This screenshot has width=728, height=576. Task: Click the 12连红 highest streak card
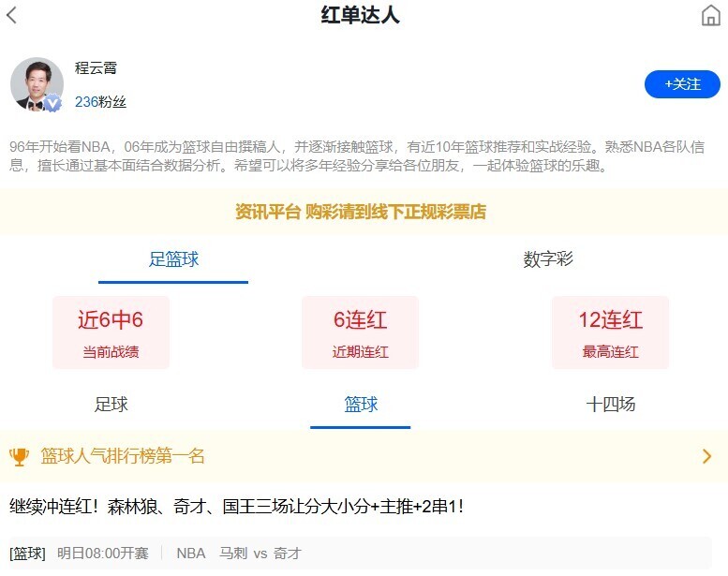coord(610,332)
